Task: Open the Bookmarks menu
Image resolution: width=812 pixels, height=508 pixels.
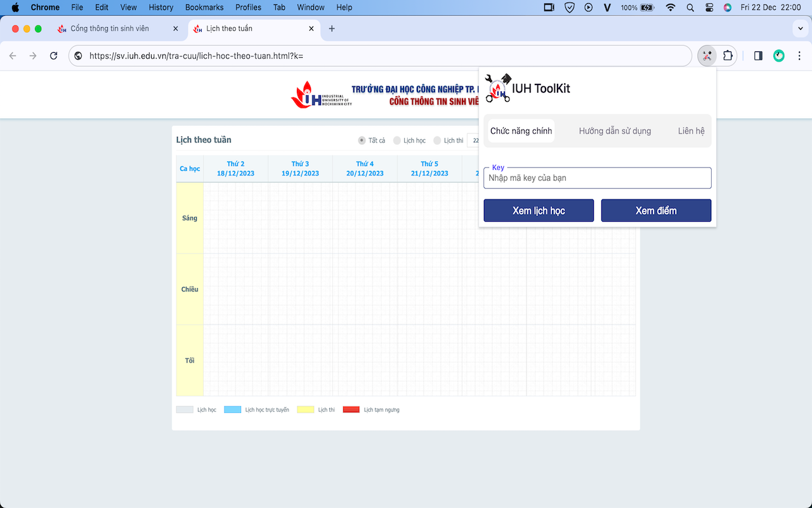Action: coord(204,8)
